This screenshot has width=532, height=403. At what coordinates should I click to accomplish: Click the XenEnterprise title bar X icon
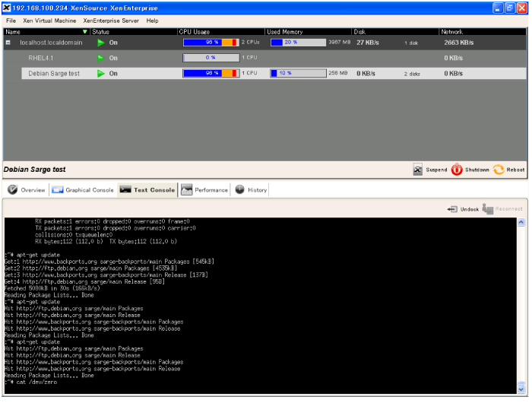point(6,8)
